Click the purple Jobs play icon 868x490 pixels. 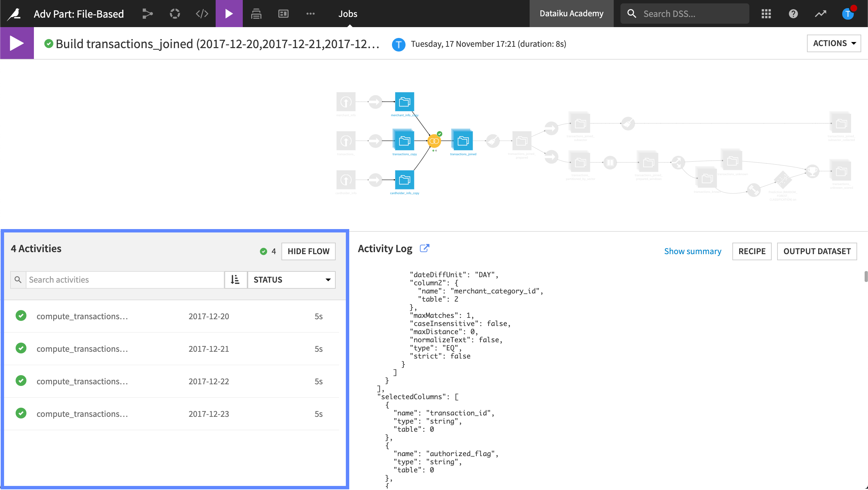(x=229, y=14)
